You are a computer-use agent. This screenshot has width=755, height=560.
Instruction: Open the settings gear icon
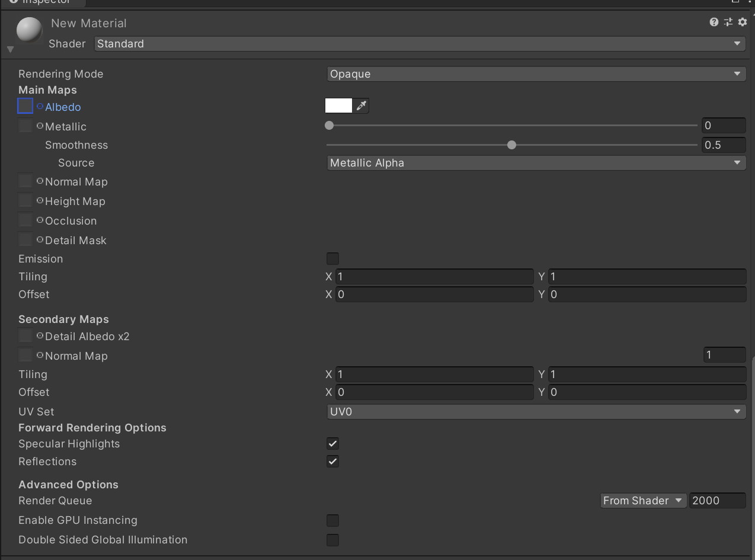tap(742, 22)
